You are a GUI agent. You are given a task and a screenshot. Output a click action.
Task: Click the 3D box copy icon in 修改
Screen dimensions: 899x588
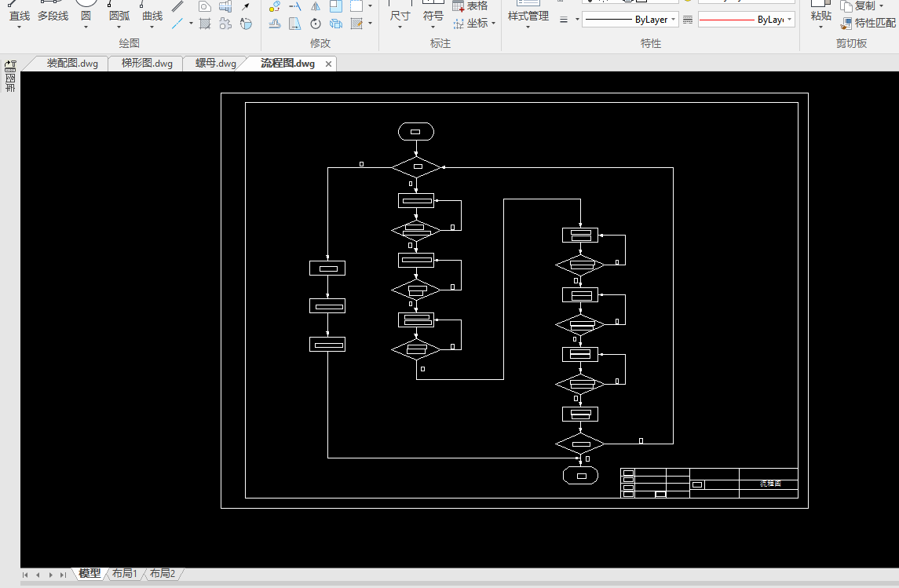[x=336, y=24]
